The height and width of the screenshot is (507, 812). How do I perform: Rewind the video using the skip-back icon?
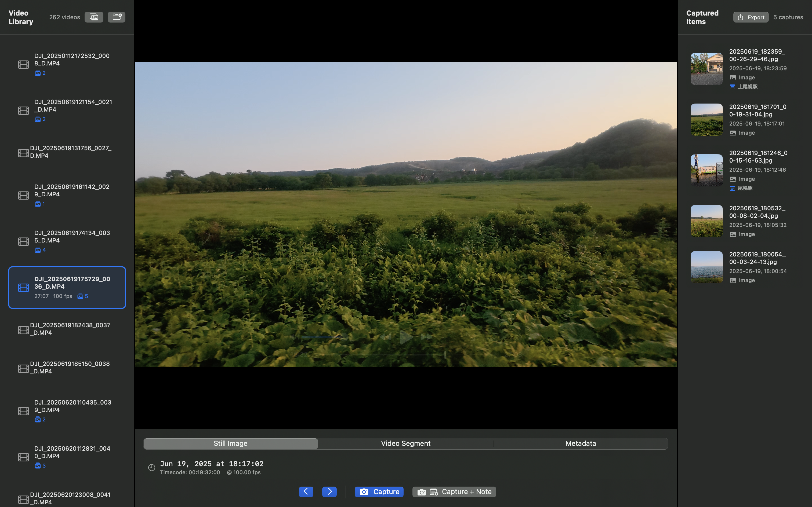[386, 337]
